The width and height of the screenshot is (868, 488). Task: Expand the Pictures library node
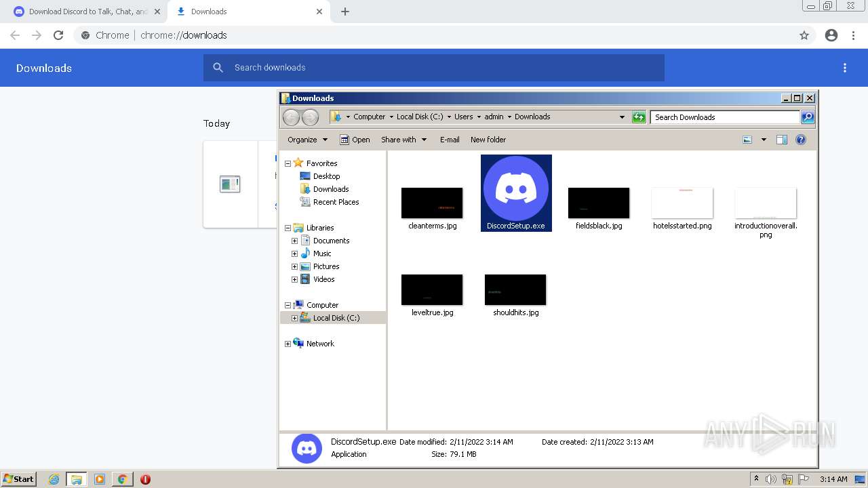[x=294, y=266]
